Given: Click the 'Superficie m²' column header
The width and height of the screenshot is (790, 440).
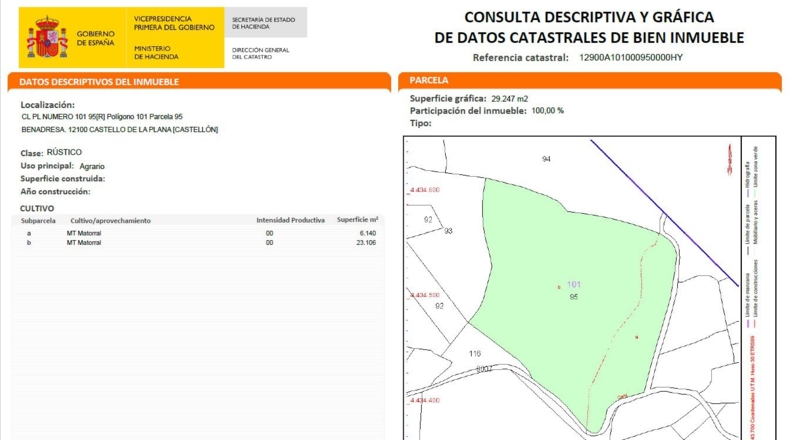Looking at the screenshot, I should (x=357, y=220).
